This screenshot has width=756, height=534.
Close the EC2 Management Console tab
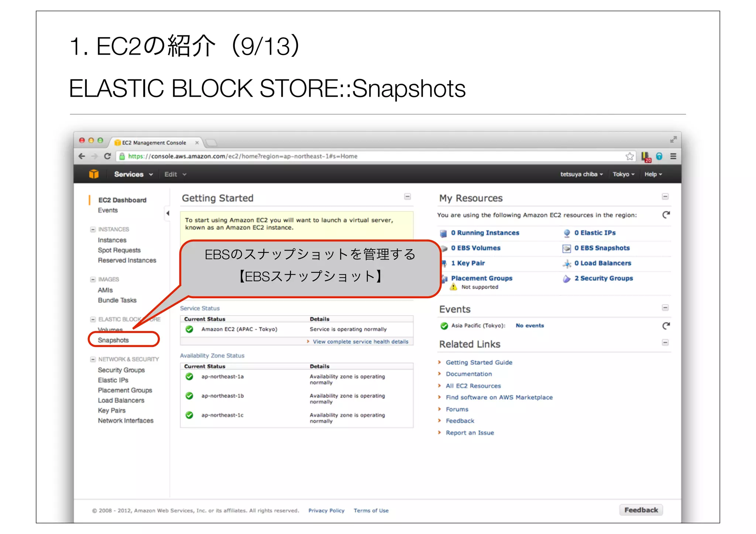(x=197, y=143)
